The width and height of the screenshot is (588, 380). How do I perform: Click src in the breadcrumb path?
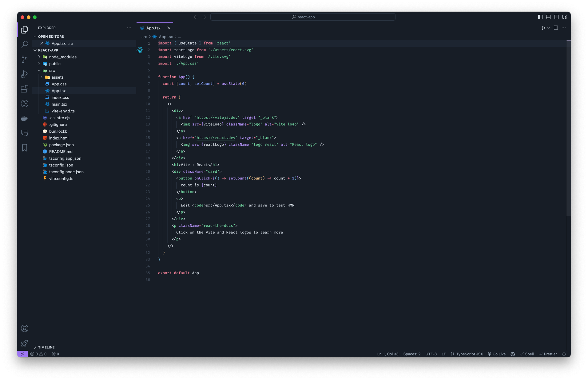point(144,37)
